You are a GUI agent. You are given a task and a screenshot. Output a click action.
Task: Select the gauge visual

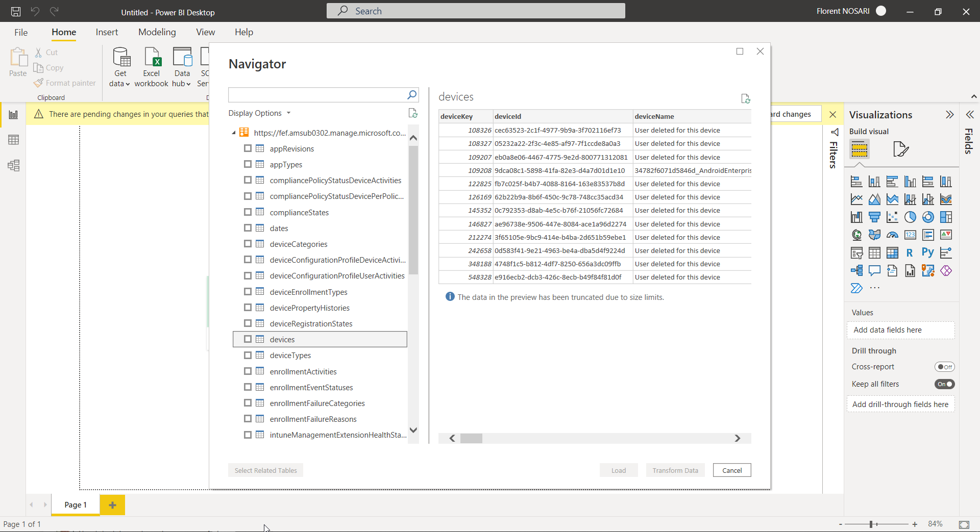pos(893,234)
